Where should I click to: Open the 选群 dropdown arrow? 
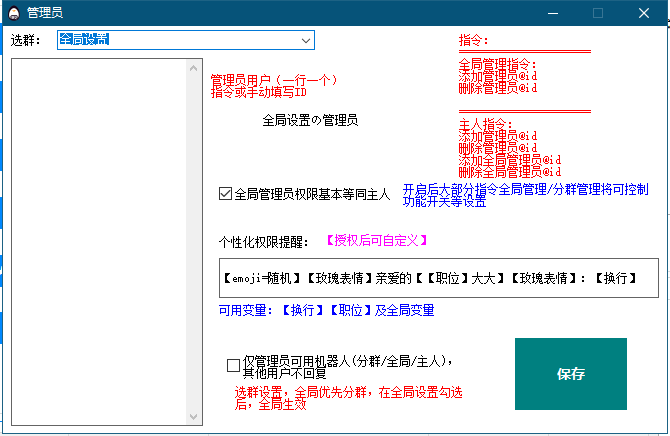coord(306,40)
